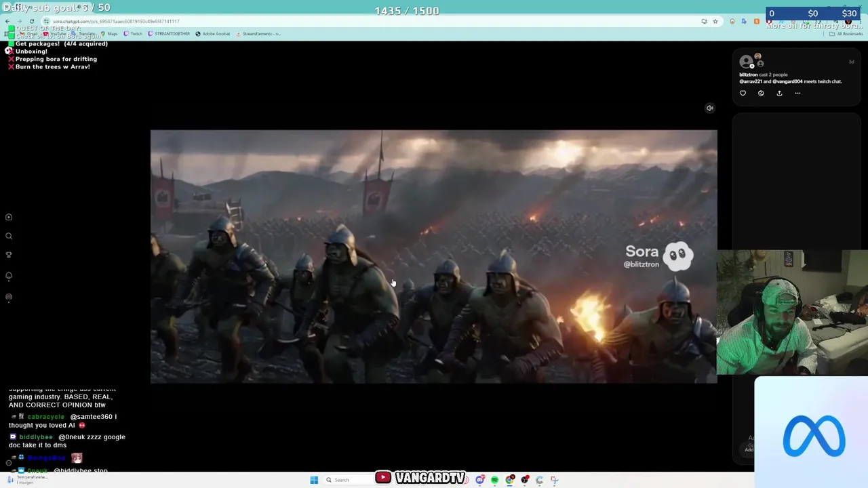The height and width of the screenshot is (488, 868).
Task: Remix the Sora post via the circular remix icon
Action: pos(761,93)
